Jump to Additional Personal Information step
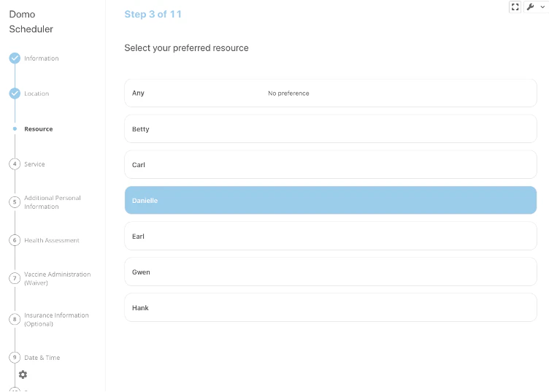 point(52,202)
